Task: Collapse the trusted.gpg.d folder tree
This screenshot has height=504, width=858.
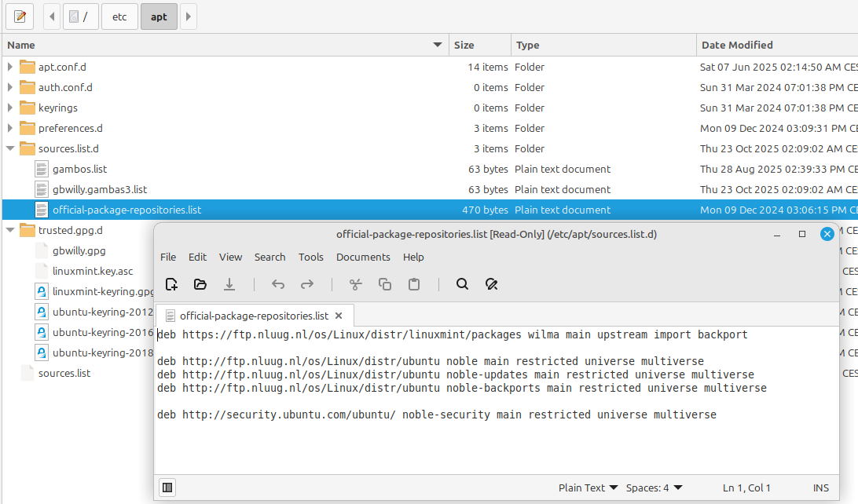Action: tap(10, 230)
